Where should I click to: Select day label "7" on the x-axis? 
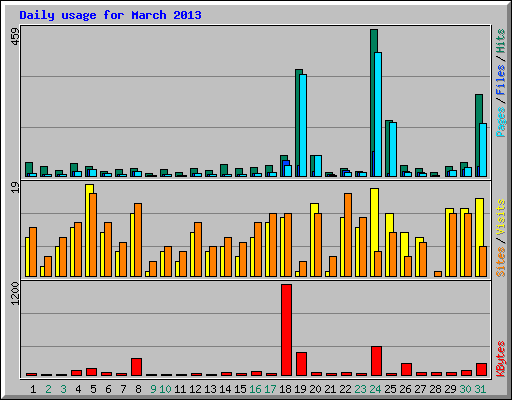[123, 389]
